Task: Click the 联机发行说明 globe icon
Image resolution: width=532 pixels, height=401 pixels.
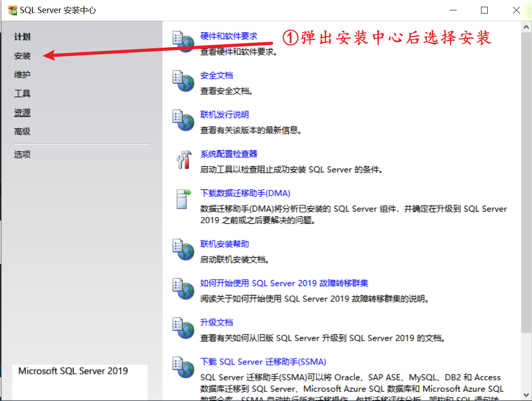Action: tap(183, 120)
